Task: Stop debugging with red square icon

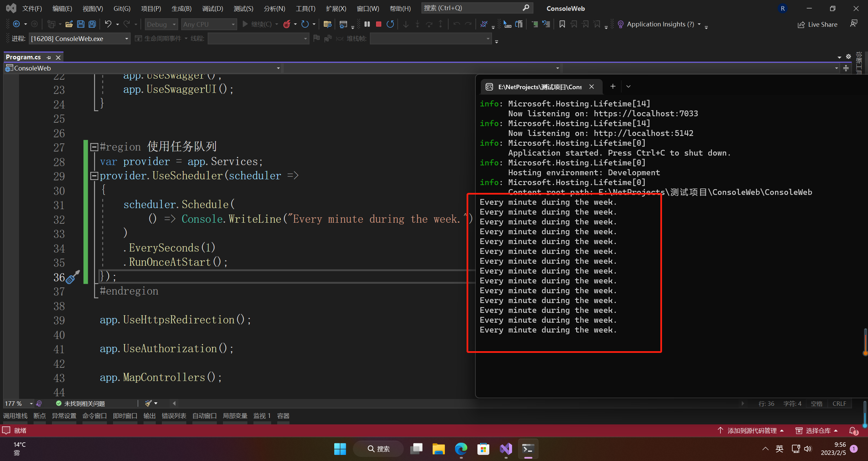Action: pyautogui.click(x=379, y=24)
